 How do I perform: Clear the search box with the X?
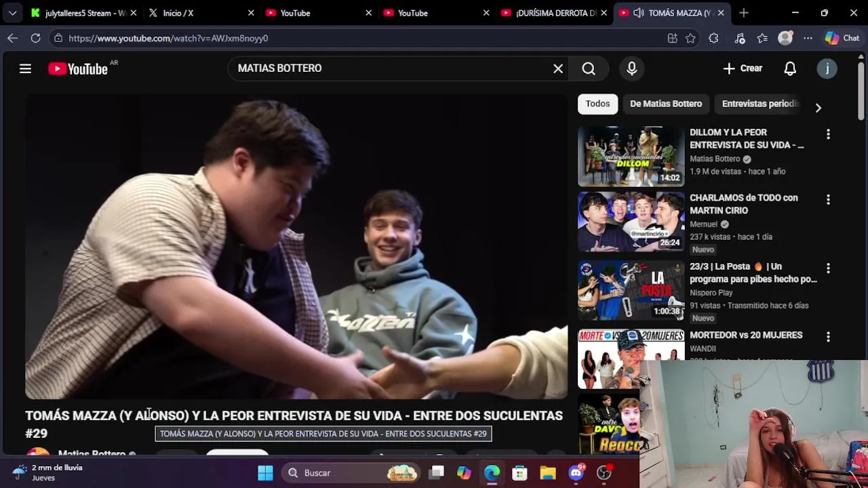pos(558,68)
